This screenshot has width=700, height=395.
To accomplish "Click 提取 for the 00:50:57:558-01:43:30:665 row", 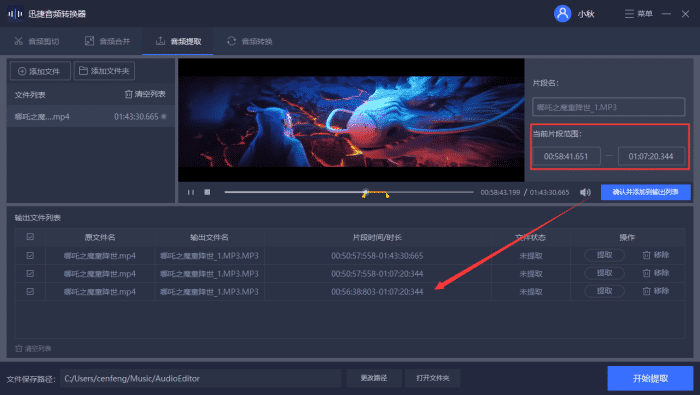I will pos(604,255).
